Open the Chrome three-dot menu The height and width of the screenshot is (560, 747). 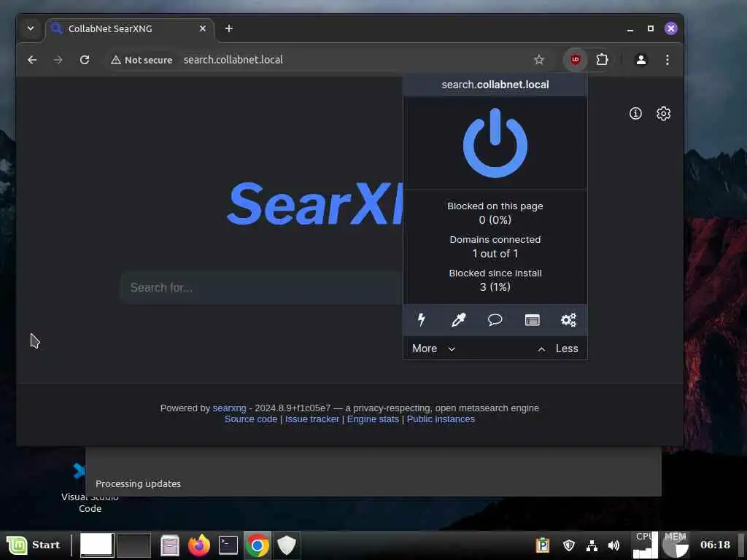coord(667,60)
